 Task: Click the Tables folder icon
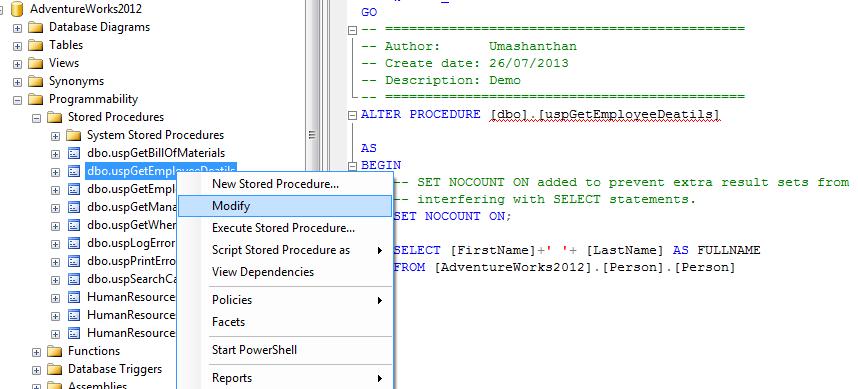coord(36,45)
